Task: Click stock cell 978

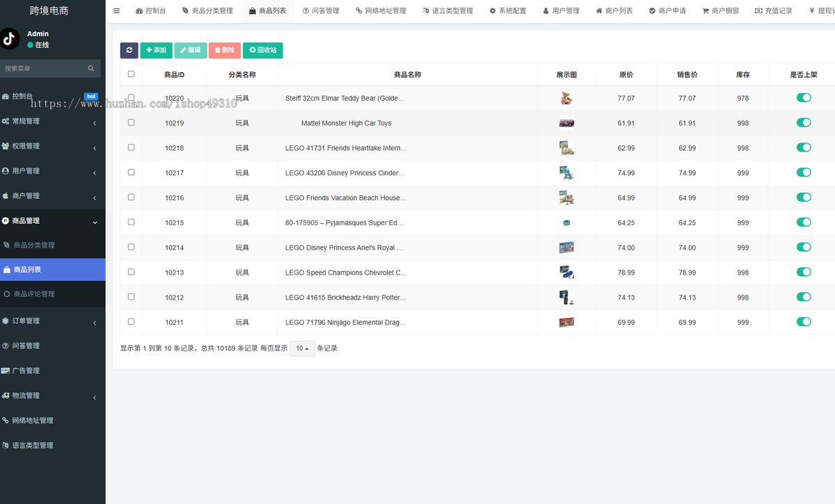Action: click(743, 98)
